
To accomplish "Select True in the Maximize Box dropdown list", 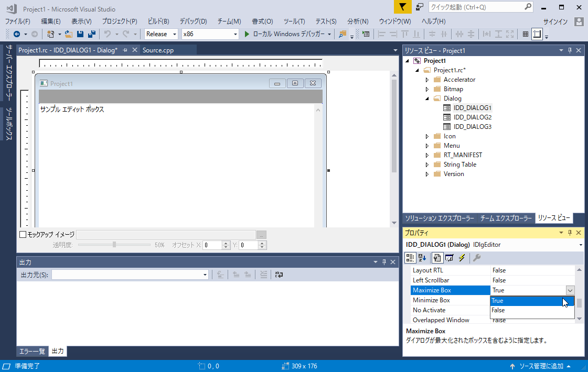I will (532, 300).
